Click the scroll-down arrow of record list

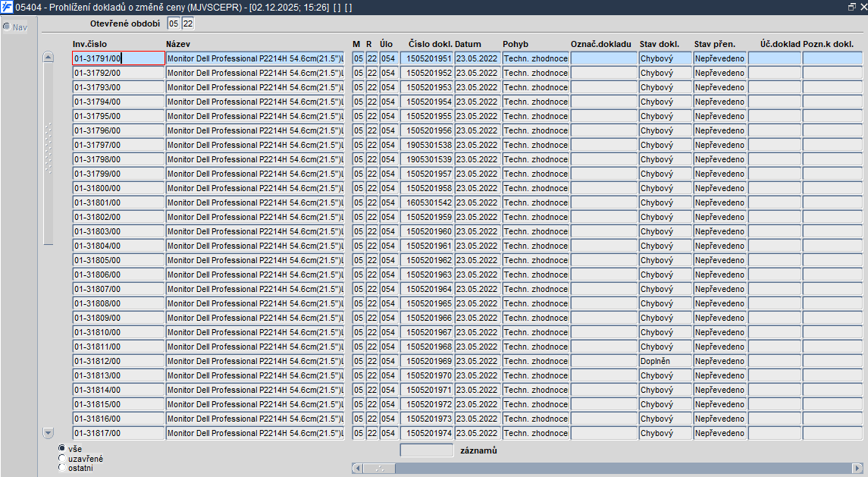tap(49, 433)
